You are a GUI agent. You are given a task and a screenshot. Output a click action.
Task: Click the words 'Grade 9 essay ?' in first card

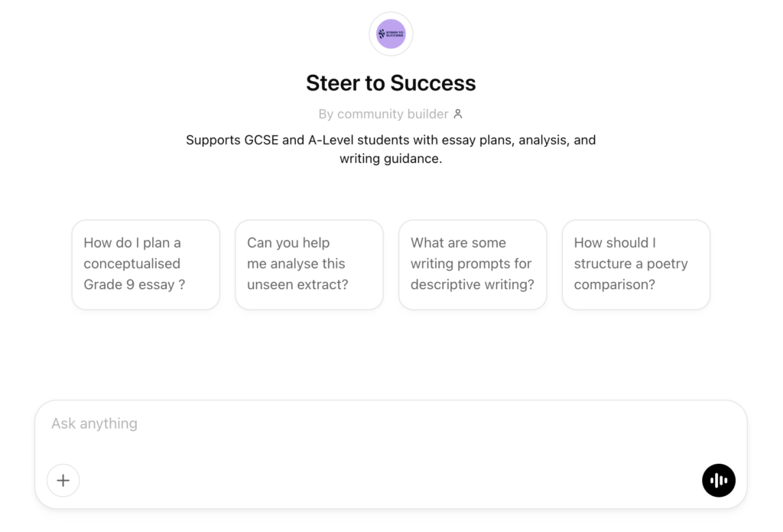click(134, 284)
